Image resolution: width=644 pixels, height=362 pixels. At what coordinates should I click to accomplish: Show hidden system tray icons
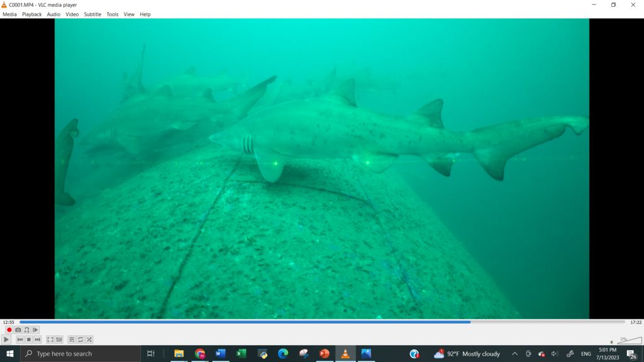514,354
